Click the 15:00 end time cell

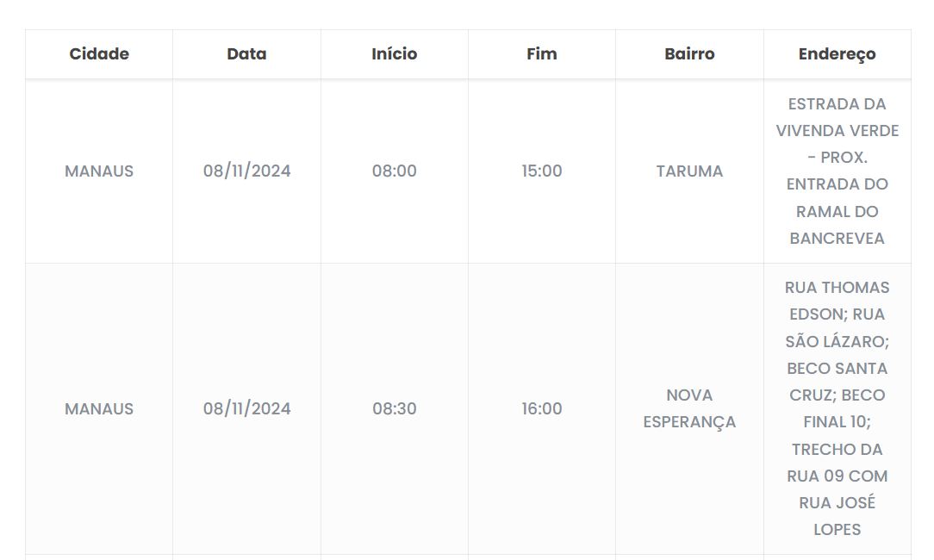542,171
